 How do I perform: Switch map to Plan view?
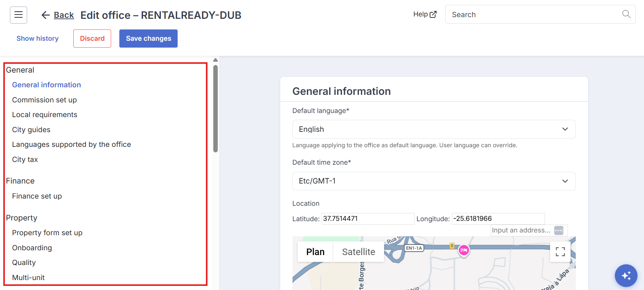click(x=315, y=252)
